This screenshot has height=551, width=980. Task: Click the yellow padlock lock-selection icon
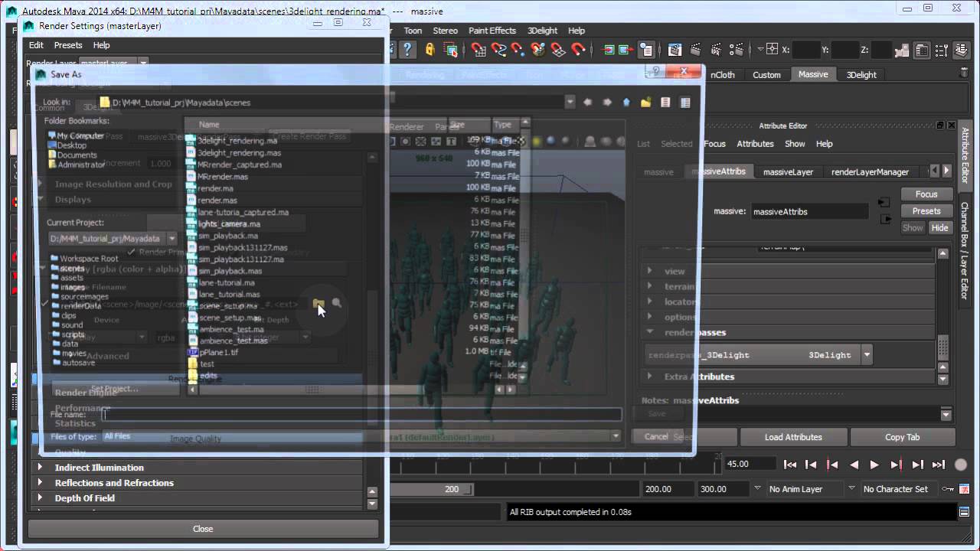(x=430, y=50)
